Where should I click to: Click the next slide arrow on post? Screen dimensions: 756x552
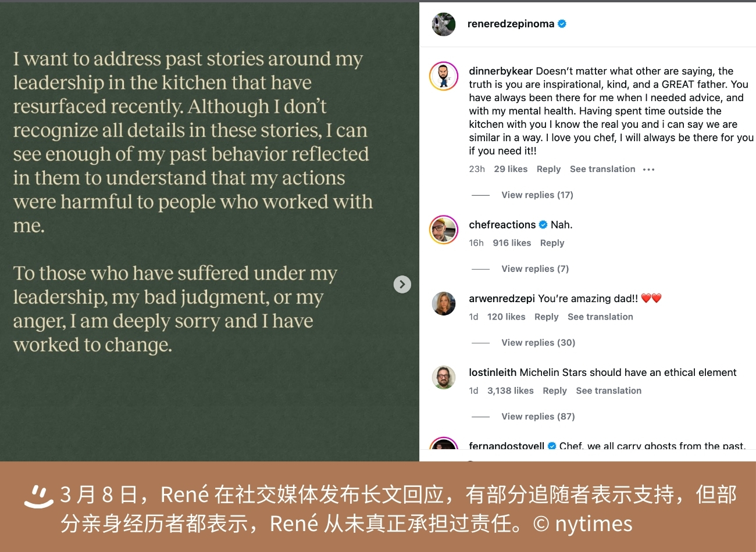(402, 284)
